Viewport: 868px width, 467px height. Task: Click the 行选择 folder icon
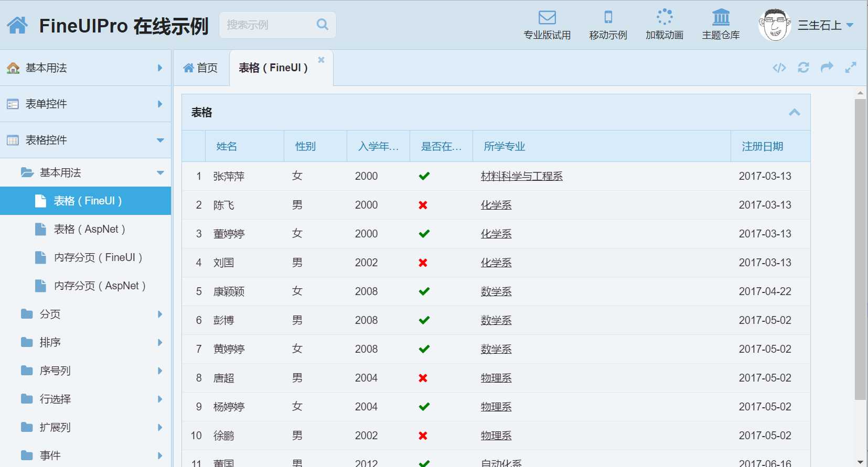click(x=27, y=398)
